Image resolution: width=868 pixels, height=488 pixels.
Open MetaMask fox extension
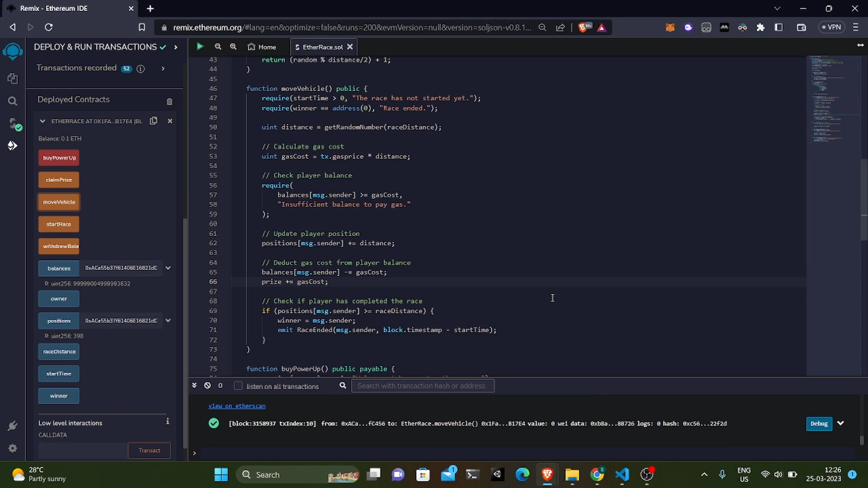tap(670, 28)
